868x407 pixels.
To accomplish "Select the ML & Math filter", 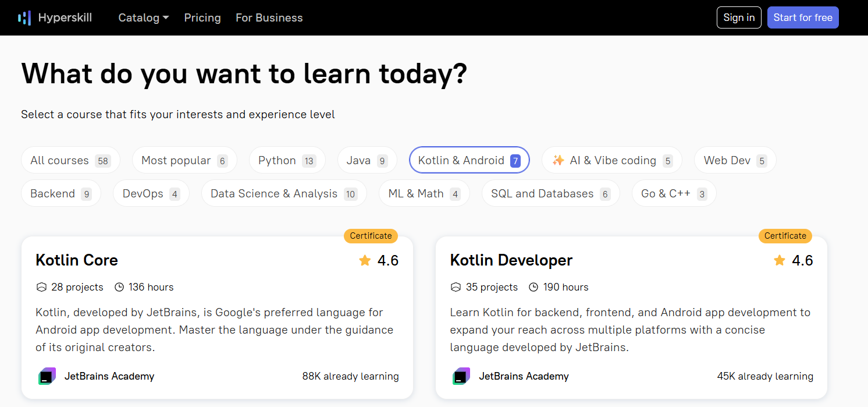I will (x=424, y=193).
